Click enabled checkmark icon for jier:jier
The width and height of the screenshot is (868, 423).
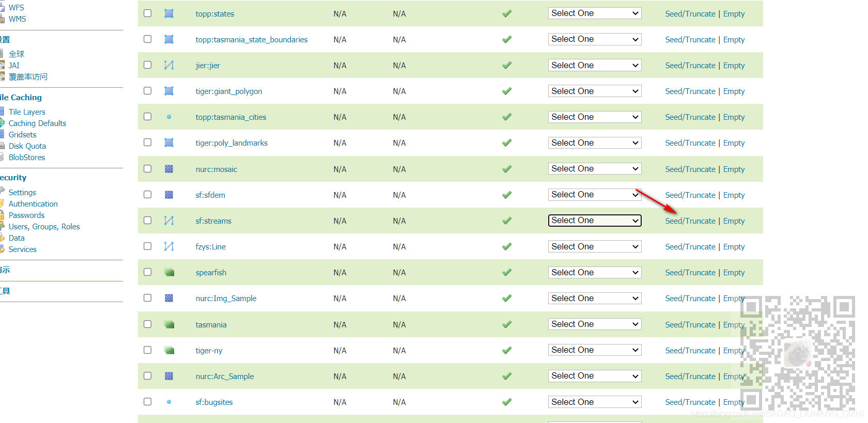pyautogui.click(x=507, y=65)
